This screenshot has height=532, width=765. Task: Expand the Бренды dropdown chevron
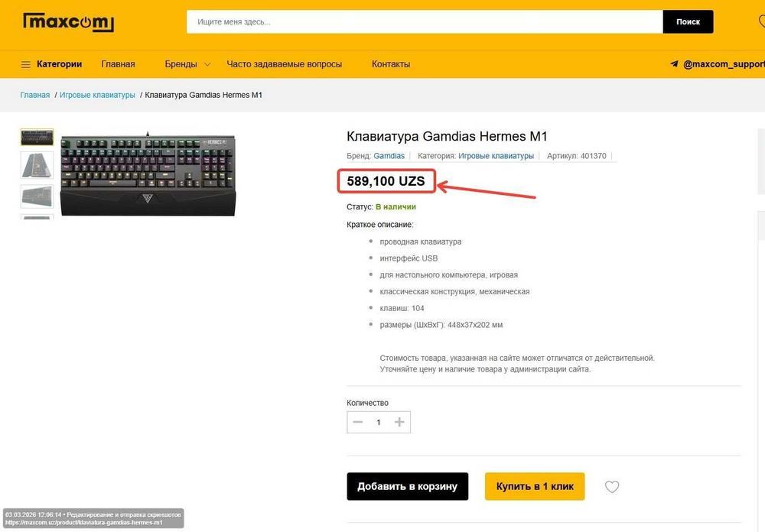207,64
